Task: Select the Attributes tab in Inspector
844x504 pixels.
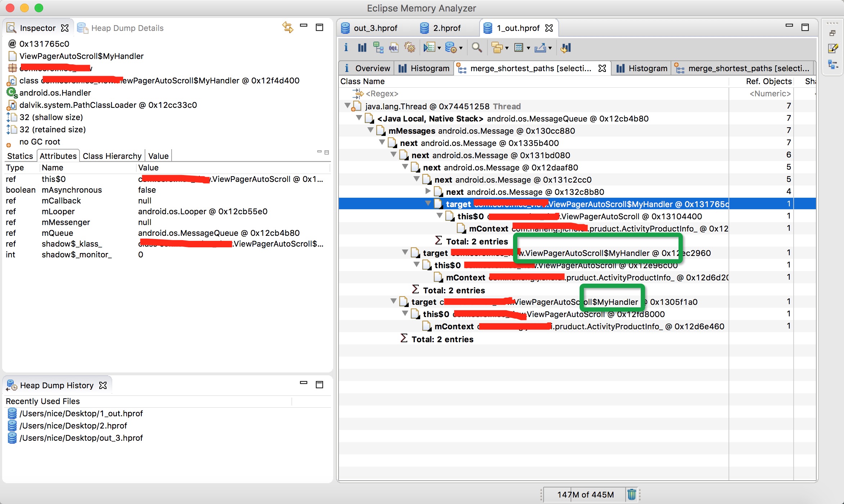Action: pos(58,156)
